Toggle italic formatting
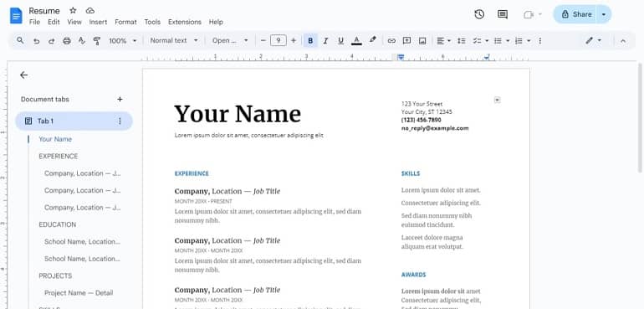Image resolution: width=644 pixels, height=309 pixels. [x=325, y=41]
